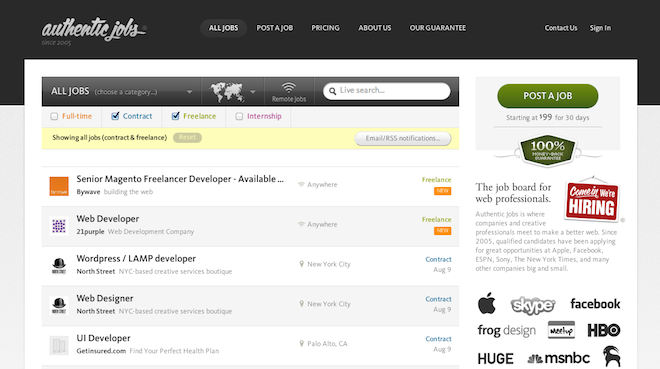This screenshot has width=660, height=369.
Task: Click the Bywave orange company logo
Action: [59, 186]
